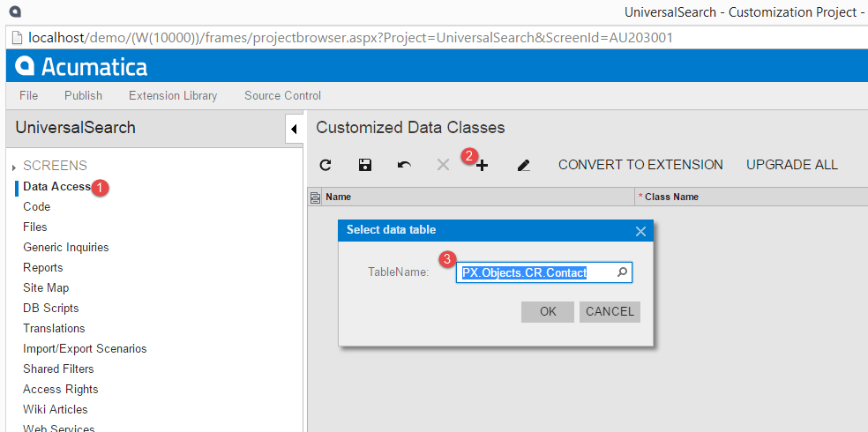The width and height of the screenshot is (868, 432).
Task: Click the TableName input field
Action: click(535, 272)
